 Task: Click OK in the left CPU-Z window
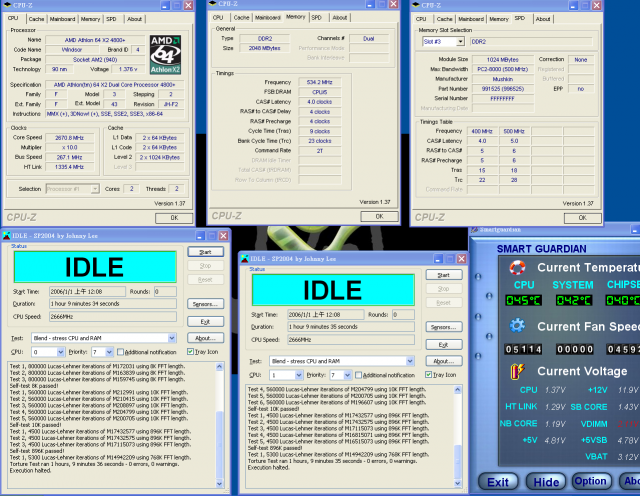pos(174,218)
